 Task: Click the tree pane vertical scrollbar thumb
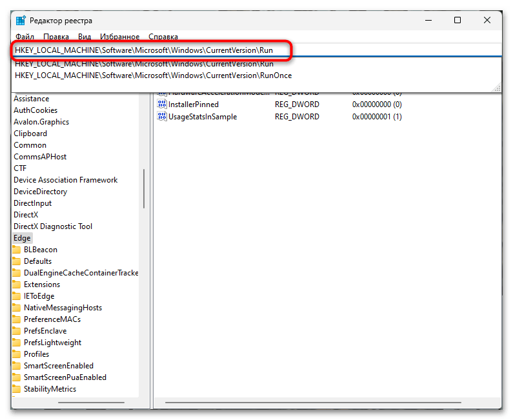pos(144,188)
